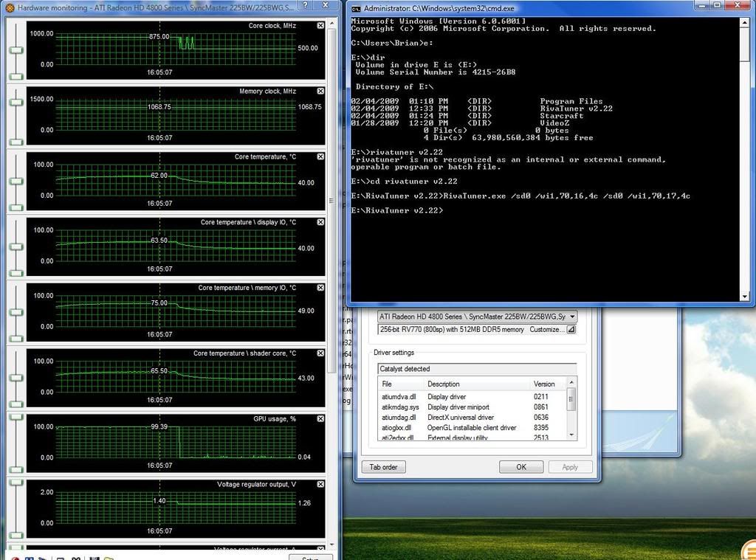Hide the display IO temperature graph

click(x=320, y=222)
